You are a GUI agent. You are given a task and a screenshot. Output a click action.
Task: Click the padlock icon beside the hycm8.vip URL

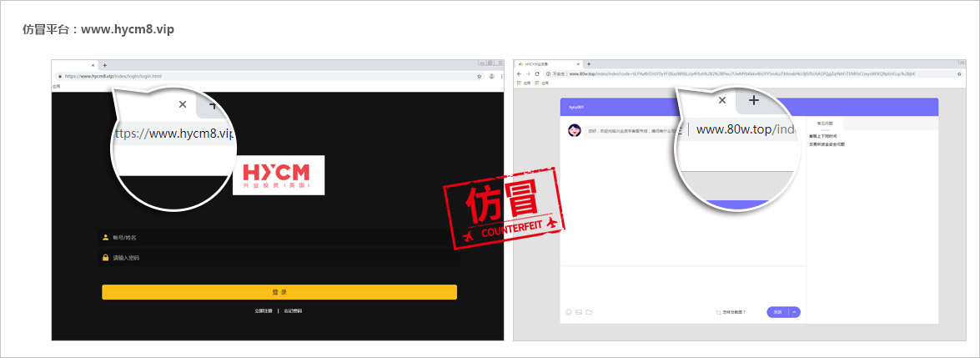click(x=59, y=76)
